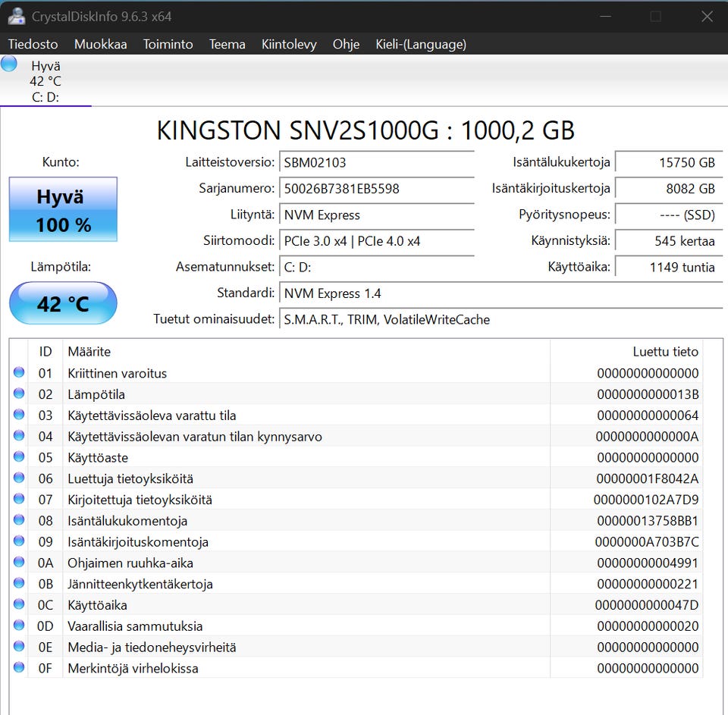Click the blue status orb above disk tab
The image size is (728, 715).
click(x=9, y=64)
